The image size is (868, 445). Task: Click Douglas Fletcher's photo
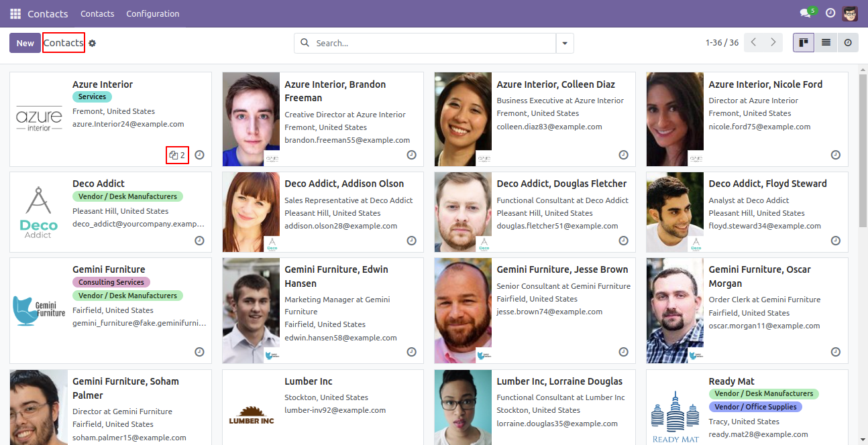tap(463, 212)
